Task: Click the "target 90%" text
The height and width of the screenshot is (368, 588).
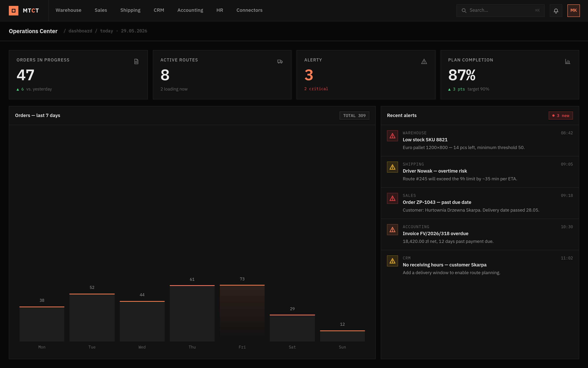Action: click(478, 89)
